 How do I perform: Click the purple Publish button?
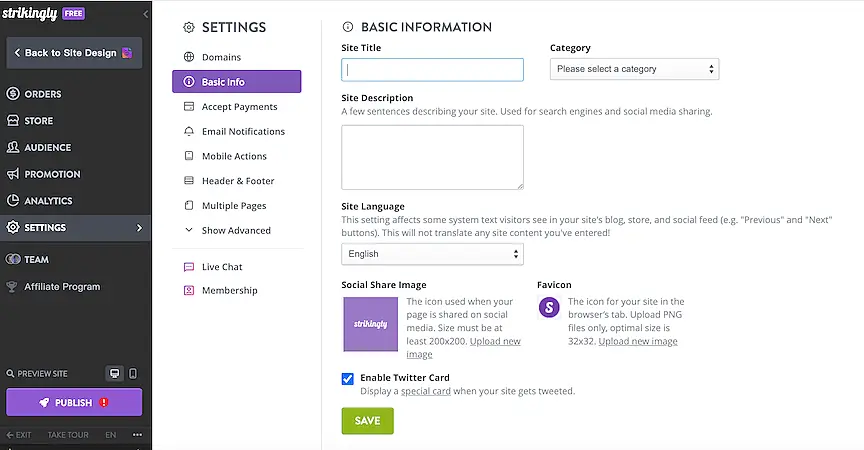(x=74, y=402)
